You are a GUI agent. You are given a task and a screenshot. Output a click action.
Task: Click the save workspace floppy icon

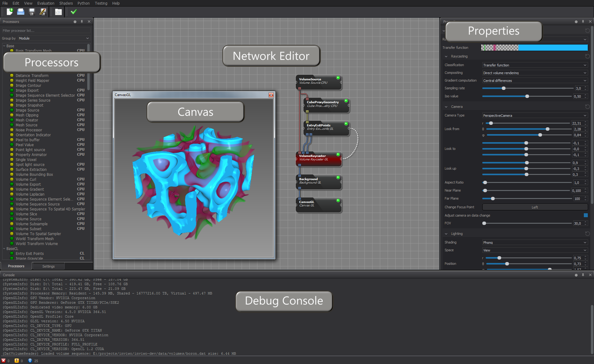point(32,12)
